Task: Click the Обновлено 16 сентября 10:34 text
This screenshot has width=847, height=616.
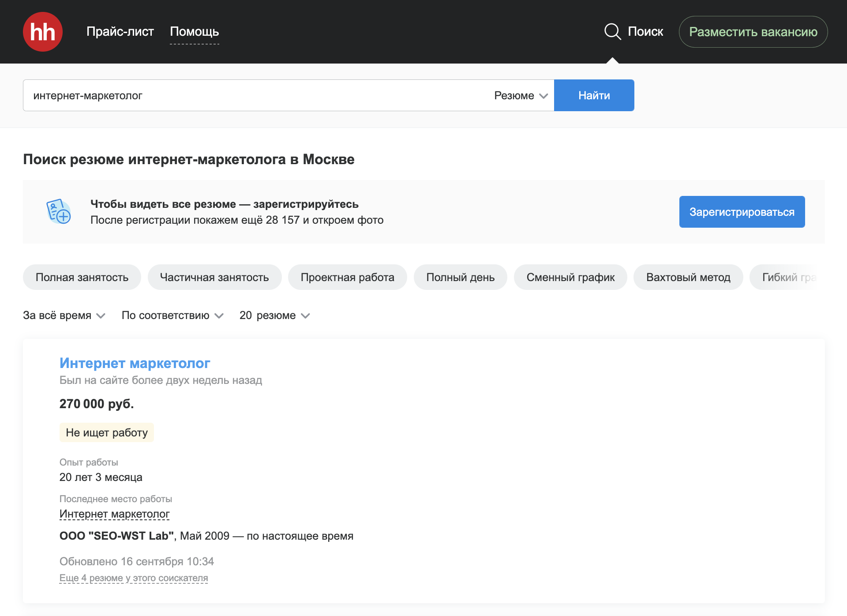Action: tap(137, 561)
